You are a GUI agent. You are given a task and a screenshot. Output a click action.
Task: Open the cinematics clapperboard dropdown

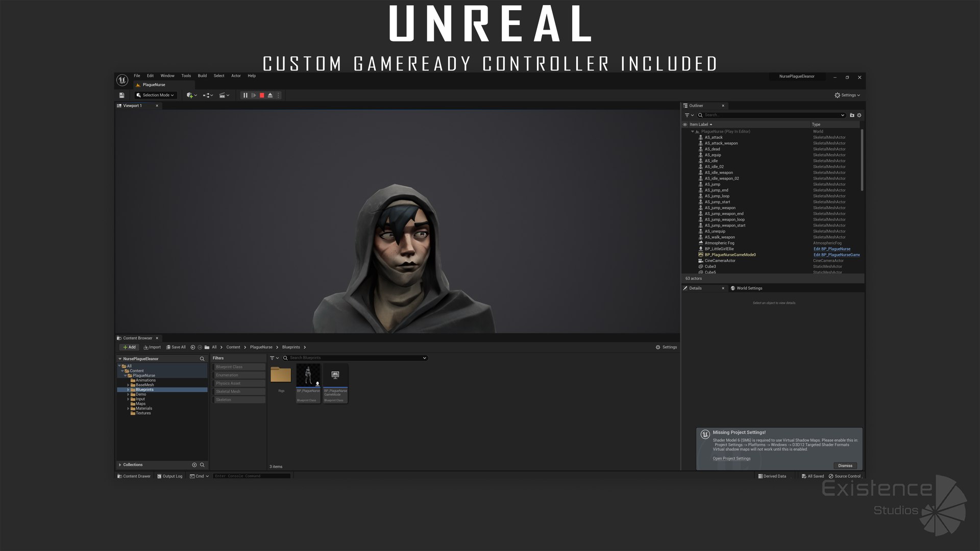point(224,95)
